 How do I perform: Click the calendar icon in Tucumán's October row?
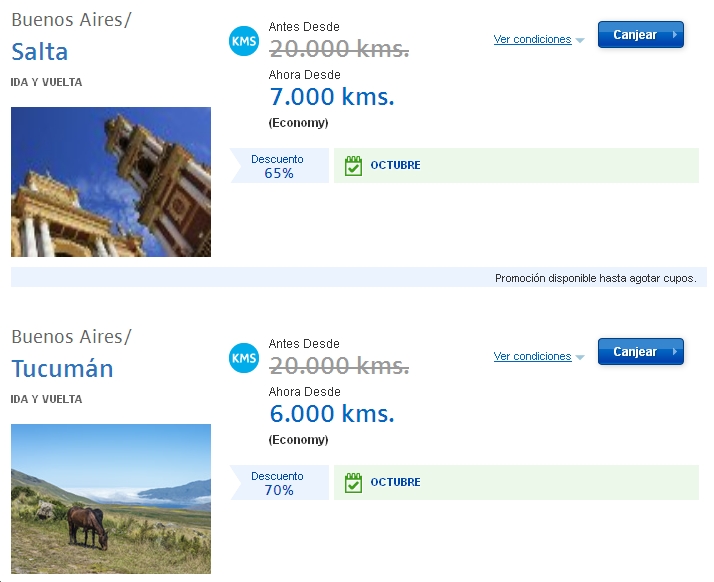(x=353, y=483)
